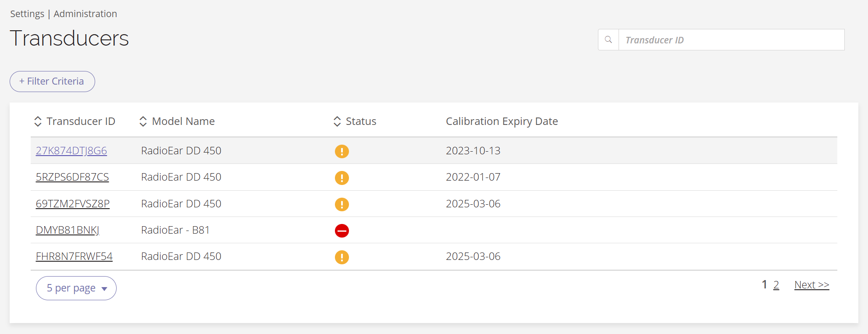868x334 pixels.
Task: Click the Settings breadcrumb
Action: pyautogui.click(x=27, y=14)
